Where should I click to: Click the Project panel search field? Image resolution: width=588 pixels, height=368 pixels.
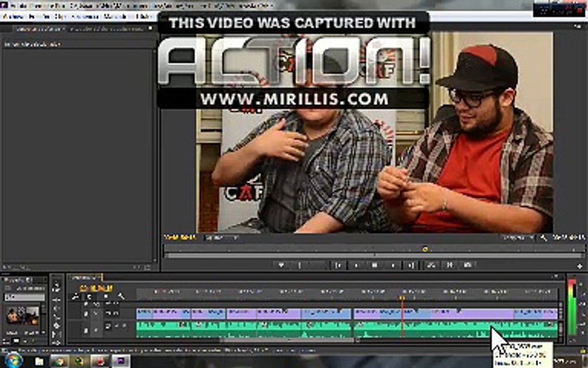[24, 297]
